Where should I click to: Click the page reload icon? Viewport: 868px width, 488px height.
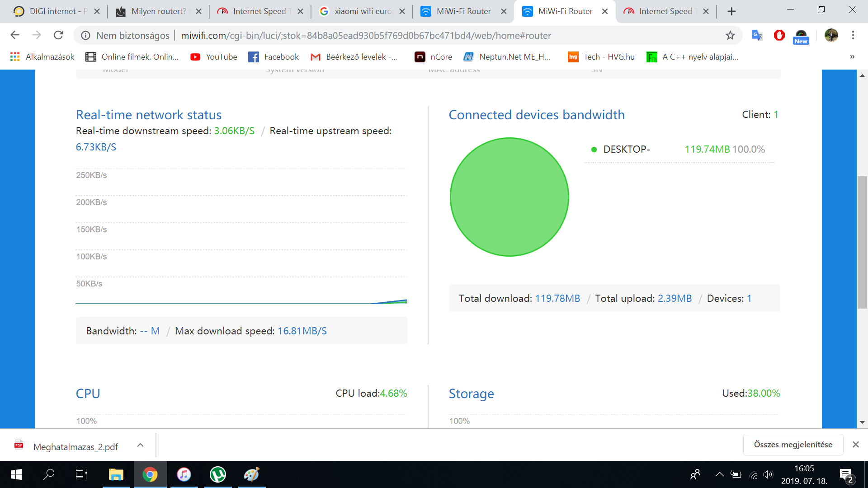(58, 35)
